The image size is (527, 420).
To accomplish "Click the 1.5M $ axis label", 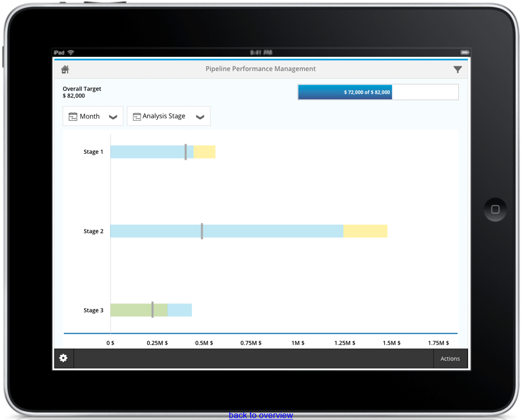I will click(x=391, y=343).
